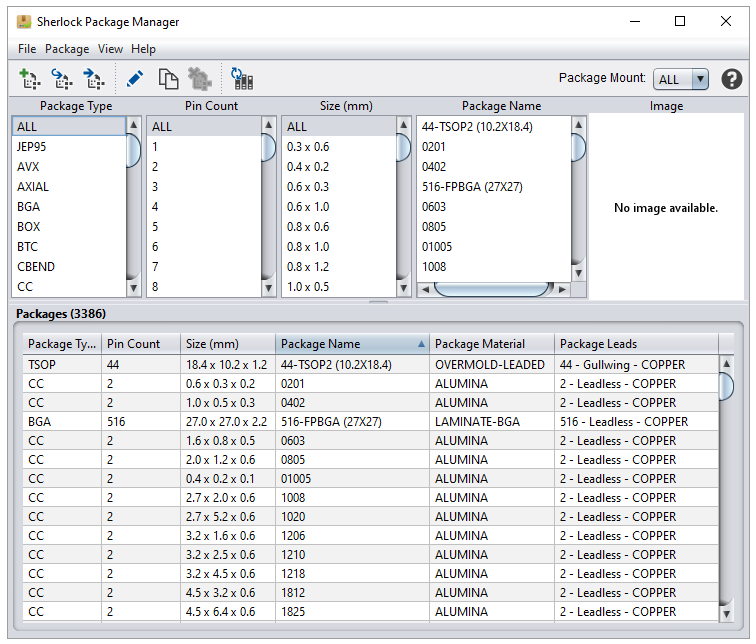
Task: Click the Import Packages toolbar icon
Action: pyautogui.click(x=62, y=79)
